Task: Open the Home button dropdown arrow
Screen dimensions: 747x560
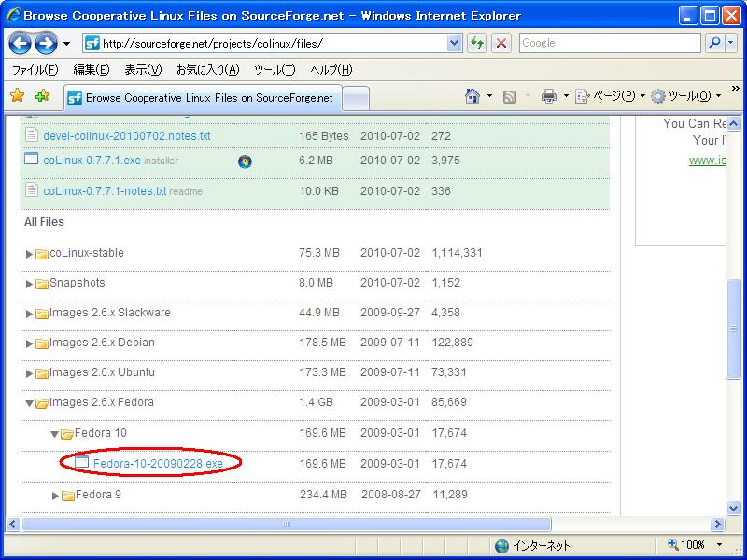Action: [489, 96]
